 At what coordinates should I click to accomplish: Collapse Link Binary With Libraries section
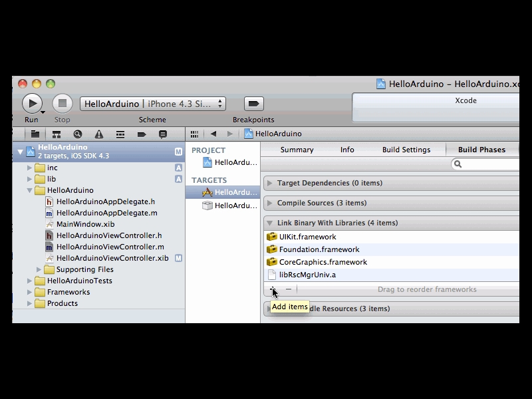pos(270,223)
